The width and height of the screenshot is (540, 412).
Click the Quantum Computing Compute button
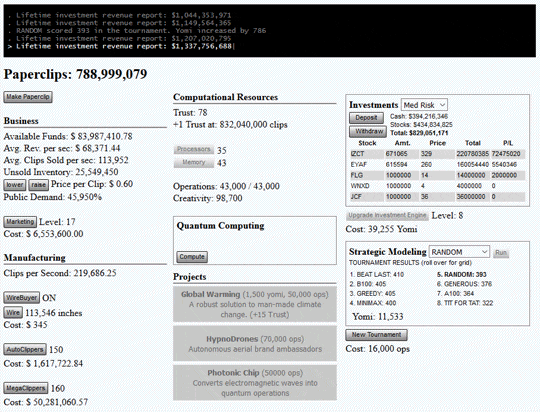click(x=192, y=257)
